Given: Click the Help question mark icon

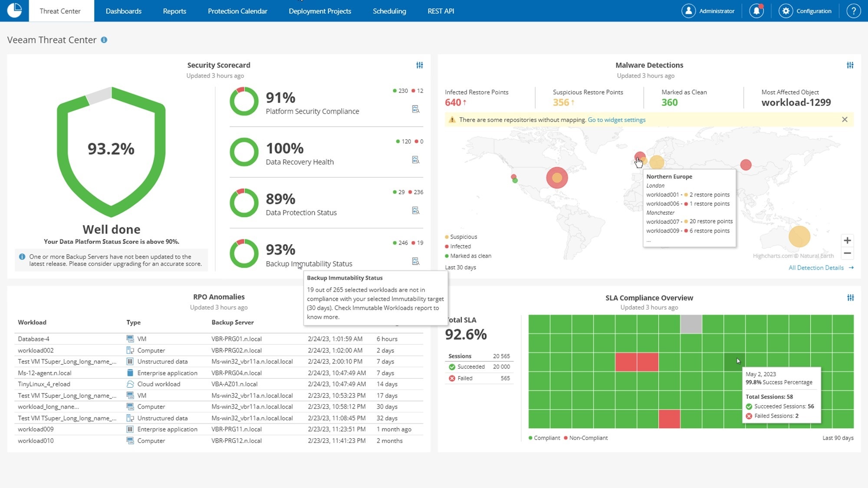Looking at the screenshot, I should [x=853, y=11].
